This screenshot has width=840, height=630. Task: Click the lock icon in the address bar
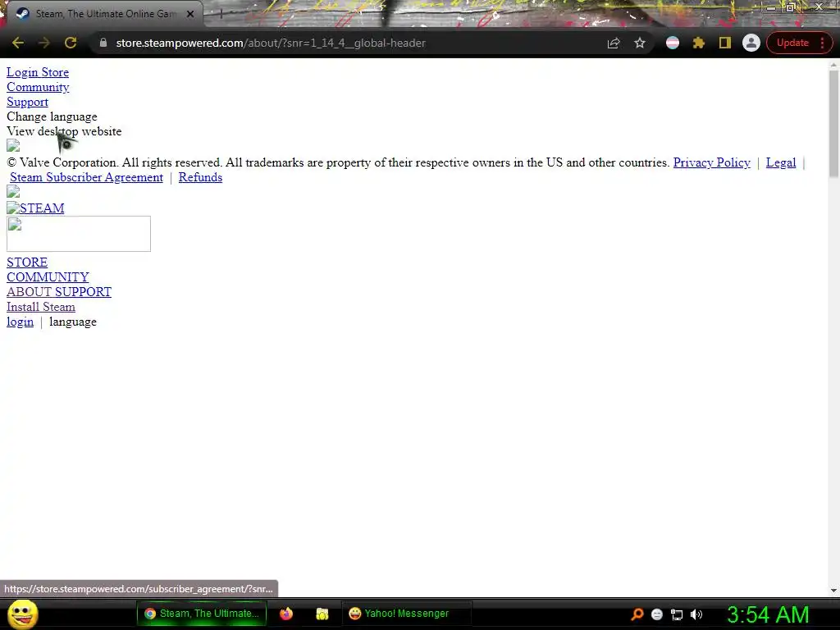pyautogui.click(x=103, y=43)
